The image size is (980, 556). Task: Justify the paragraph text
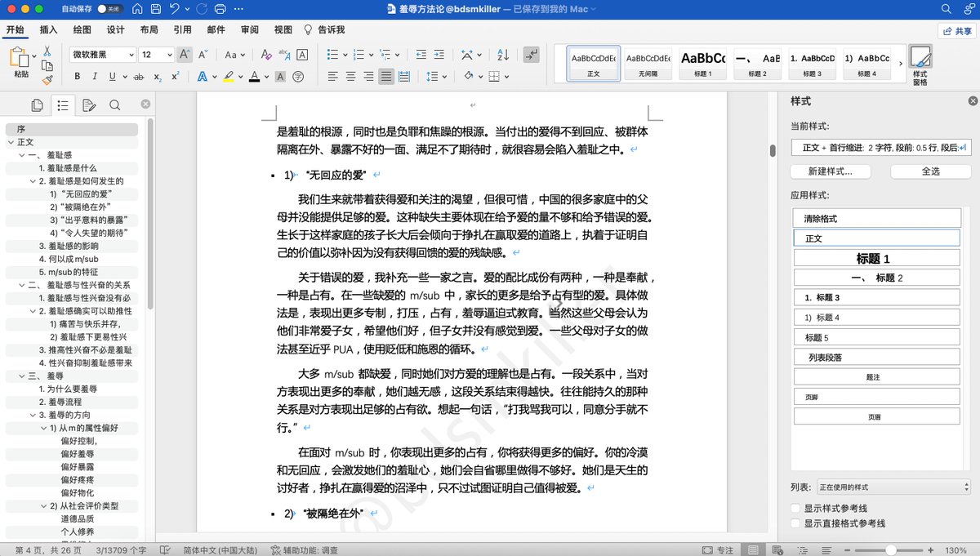pyautogui.click(x=386, y=77)
